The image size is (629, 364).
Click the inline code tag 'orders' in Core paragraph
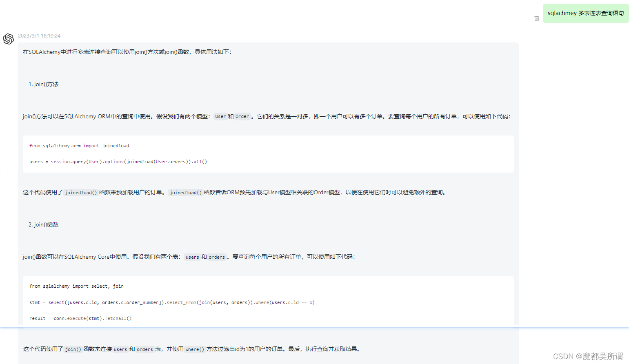click(217, 257)
